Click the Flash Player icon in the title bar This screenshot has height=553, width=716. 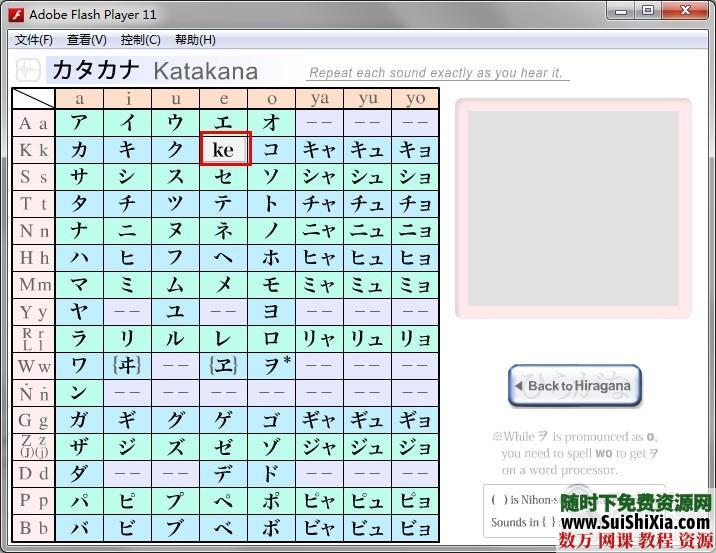15,14
